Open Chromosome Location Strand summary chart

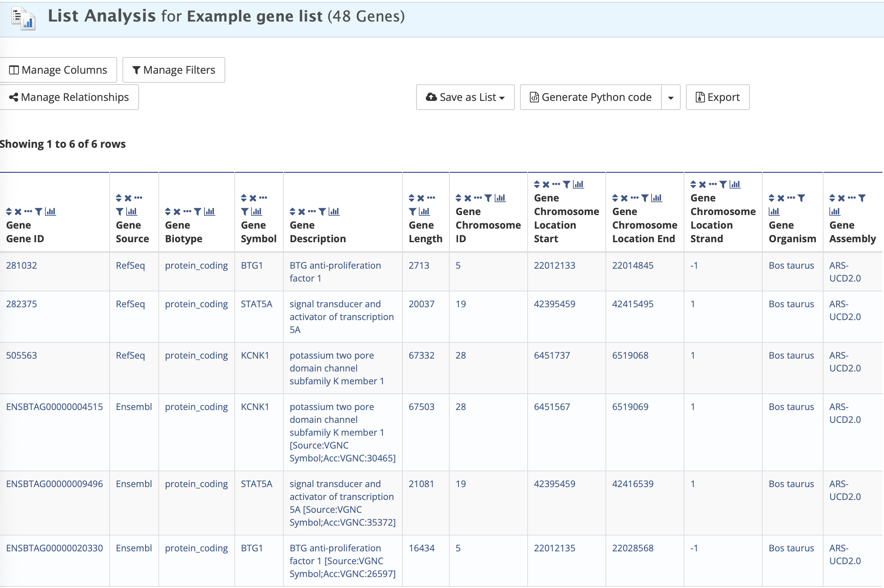pos(735,184)
